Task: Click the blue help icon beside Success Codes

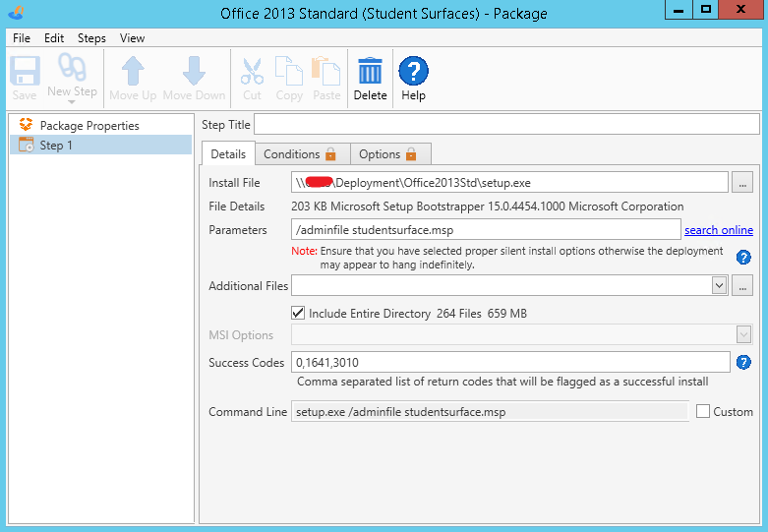Action: pyautogui.click(x=744, y=362)
